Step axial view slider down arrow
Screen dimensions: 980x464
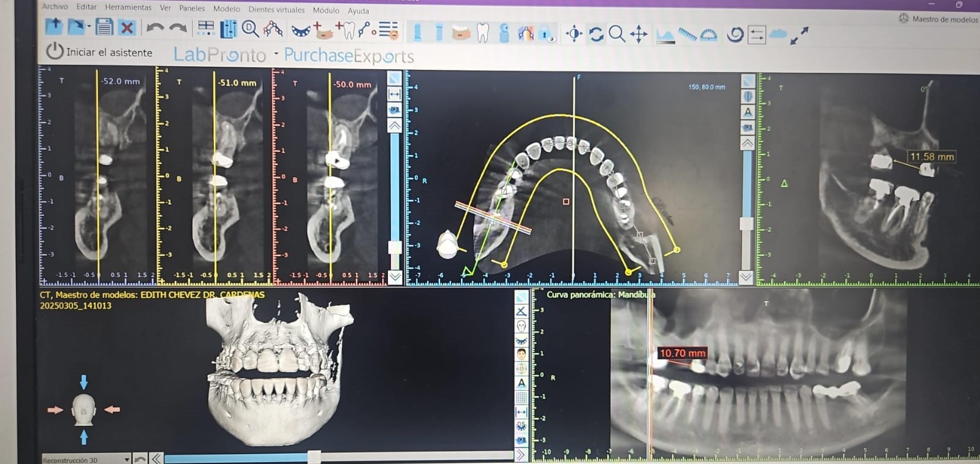tap(746, 277)
